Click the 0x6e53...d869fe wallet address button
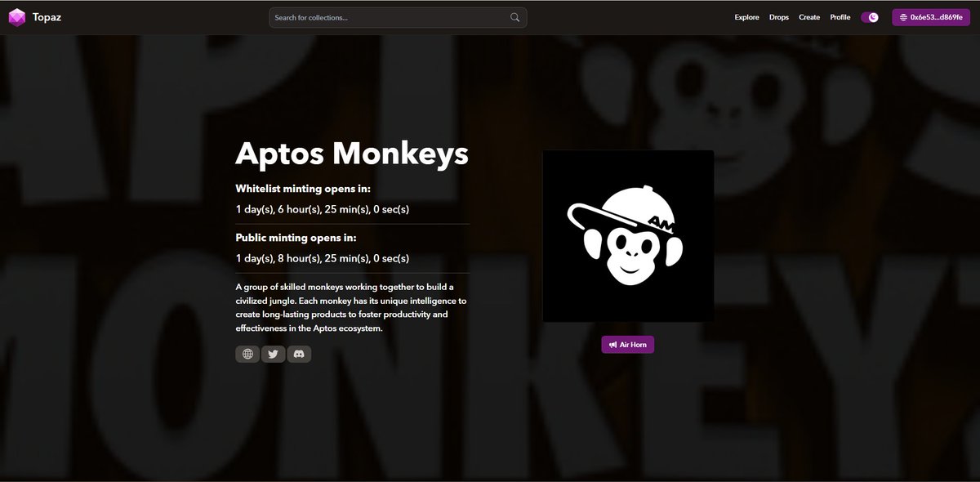The image size is (980, 482). click(929, 16)
